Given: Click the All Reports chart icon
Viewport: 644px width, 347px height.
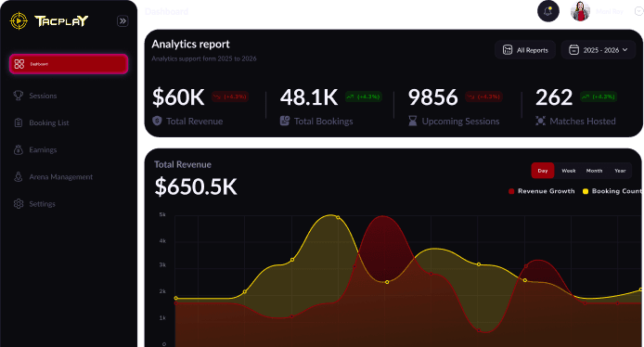Looking at the screenshot, I should 508,50.
